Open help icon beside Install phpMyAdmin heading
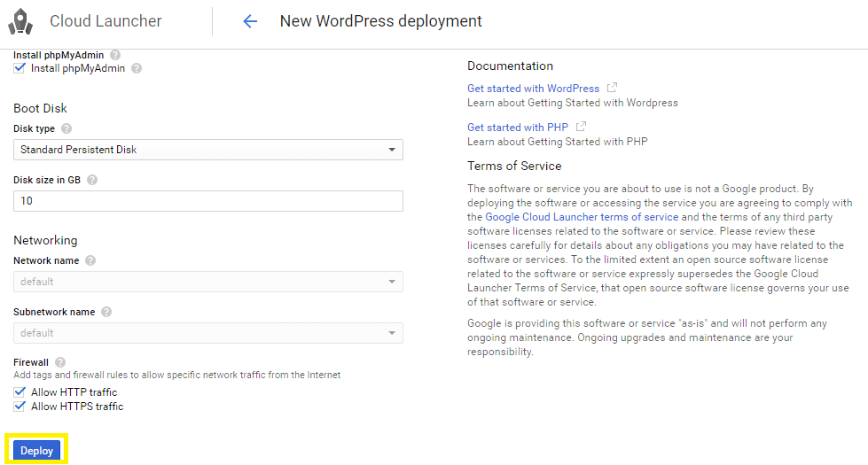The width and height of the screenshot is (868, 465). (115, 55)
